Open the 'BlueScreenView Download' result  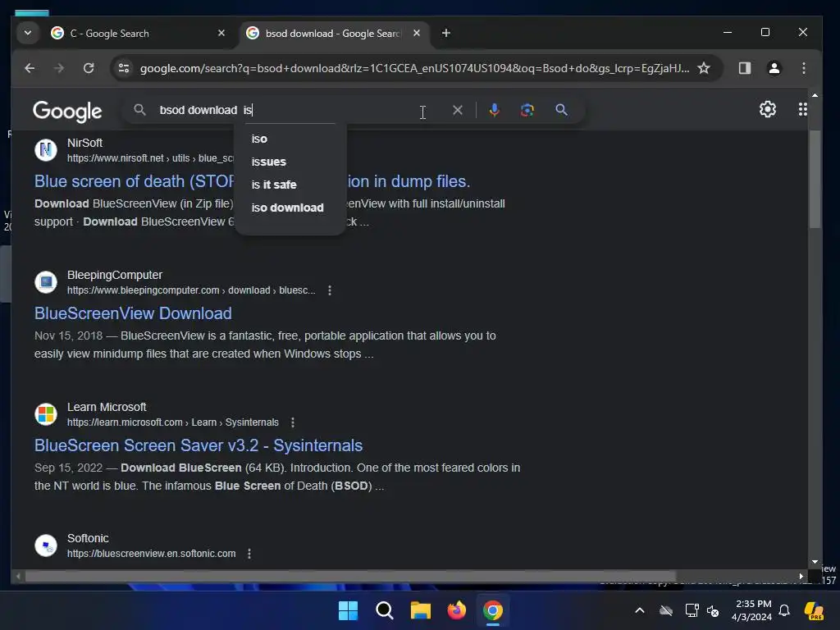[x=133, y=313]
